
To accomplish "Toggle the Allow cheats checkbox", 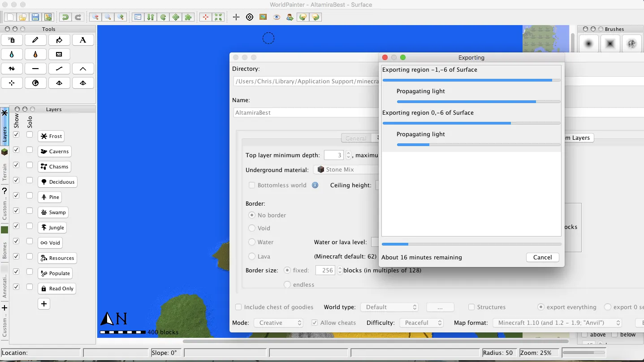I will coord(315,323).
